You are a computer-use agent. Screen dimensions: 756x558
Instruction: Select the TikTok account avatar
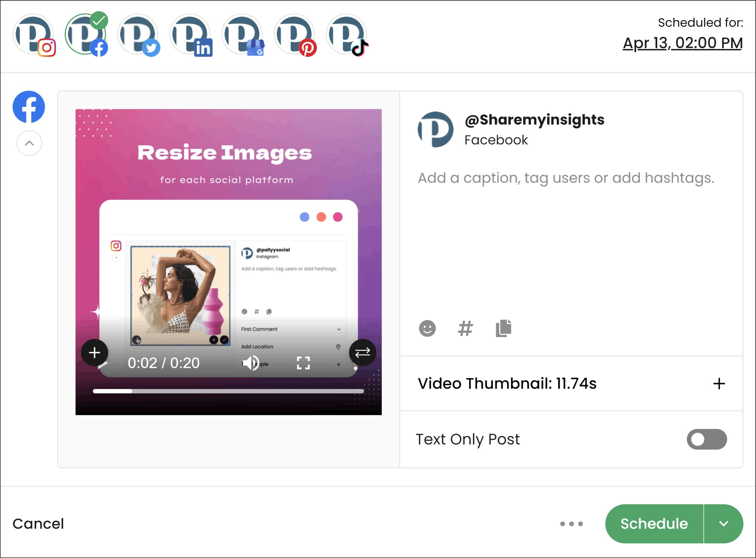[347, 35]
